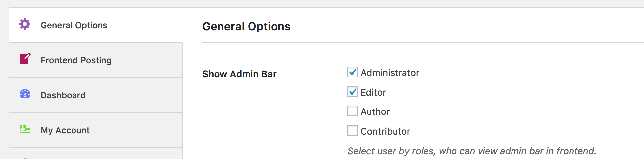Disable the Editor admin bar checkbox

coord(352,92)
